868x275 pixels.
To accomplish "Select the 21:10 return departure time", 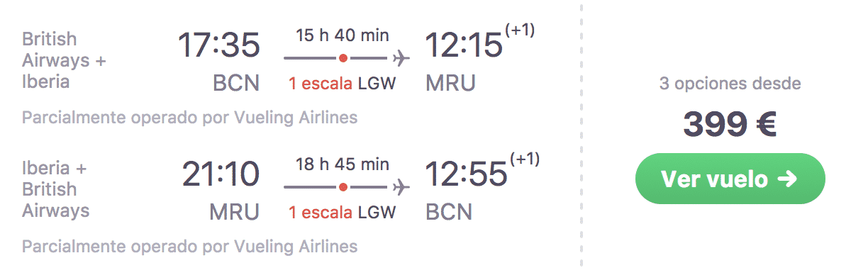I will (221, 174).
